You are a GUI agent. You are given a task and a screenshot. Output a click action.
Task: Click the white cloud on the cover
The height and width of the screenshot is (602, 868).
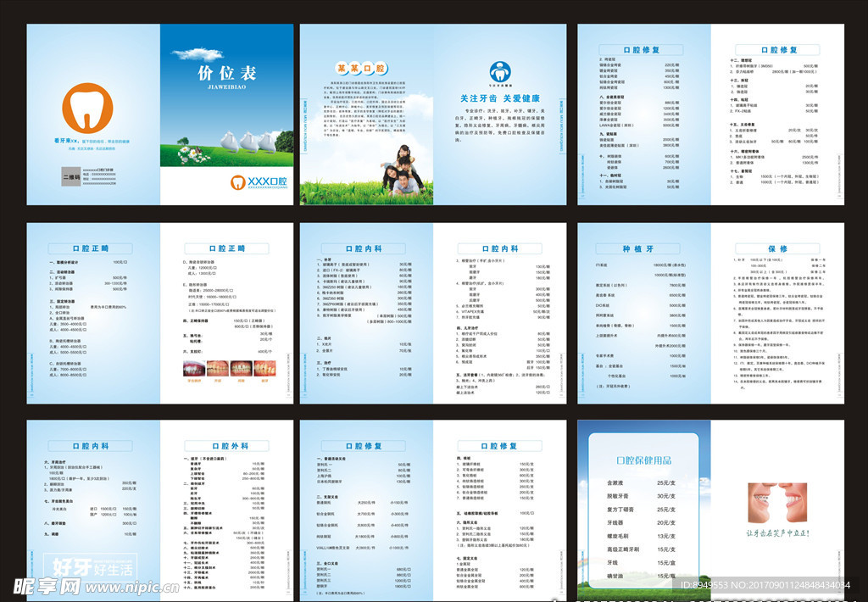tap(197, 54)
